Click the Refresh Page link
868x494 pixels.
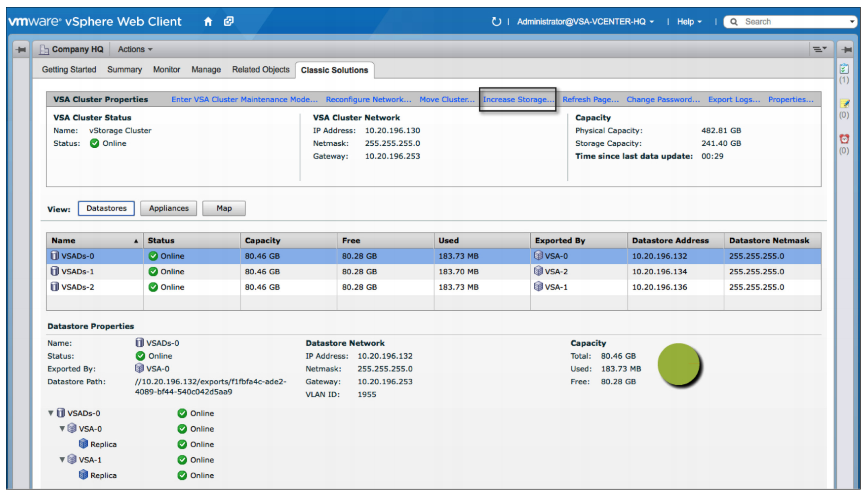click(591, 99)
